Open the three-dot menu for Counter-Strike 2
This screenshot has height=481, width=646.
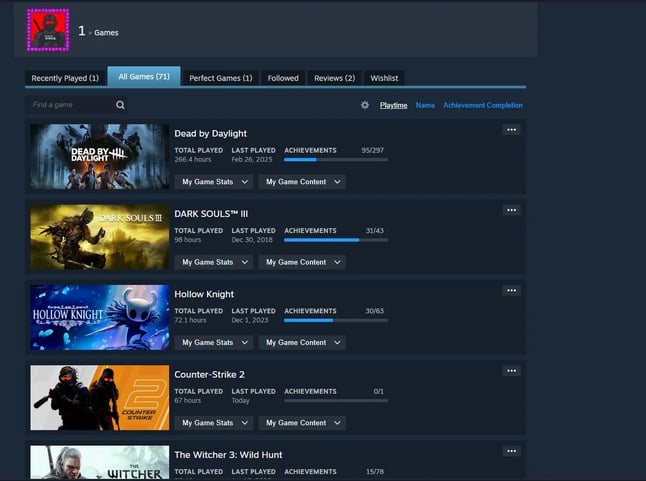(511, 370)
